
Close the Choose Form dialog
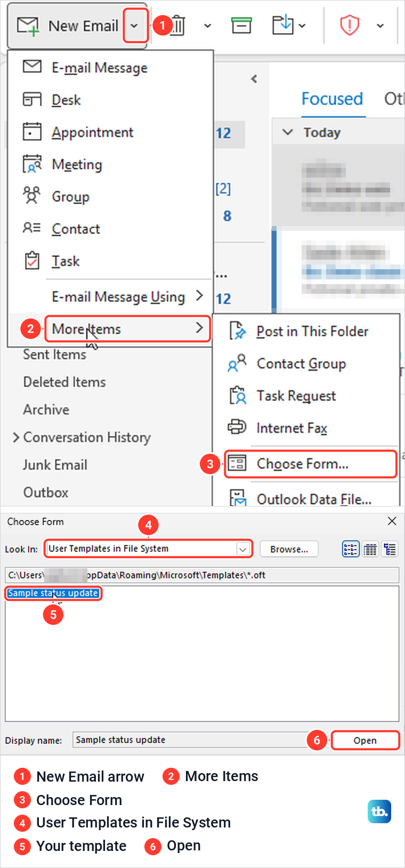pyautogui.click(x=392, y=521)
